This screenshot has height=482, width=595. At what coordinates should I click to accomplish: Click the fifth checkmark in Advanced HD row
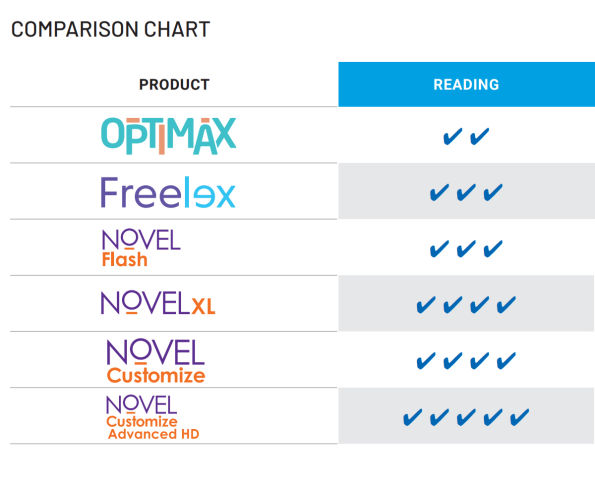(519, 417)
